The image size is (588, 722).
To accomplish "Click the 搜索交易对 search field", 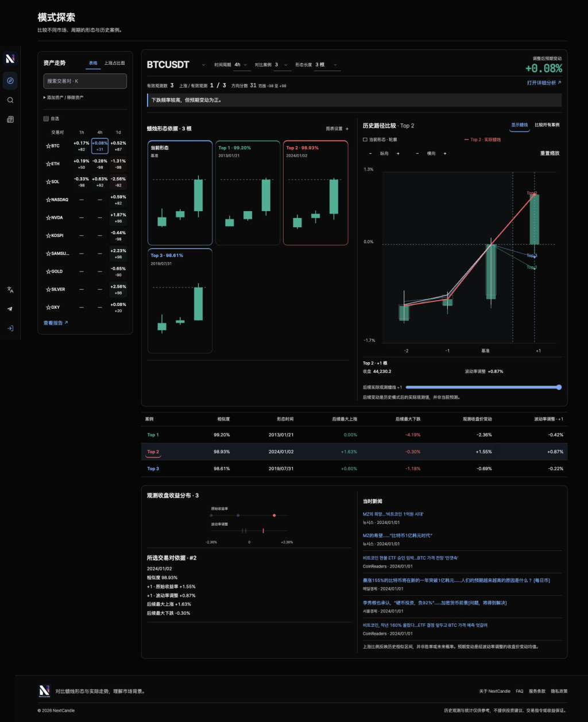I will 85,81.
